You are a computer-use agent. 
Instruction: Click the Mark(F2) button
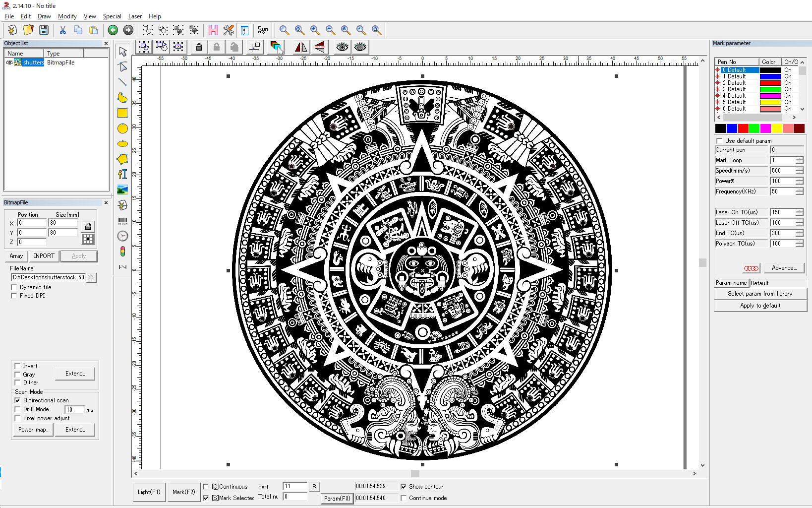[184, 492]
